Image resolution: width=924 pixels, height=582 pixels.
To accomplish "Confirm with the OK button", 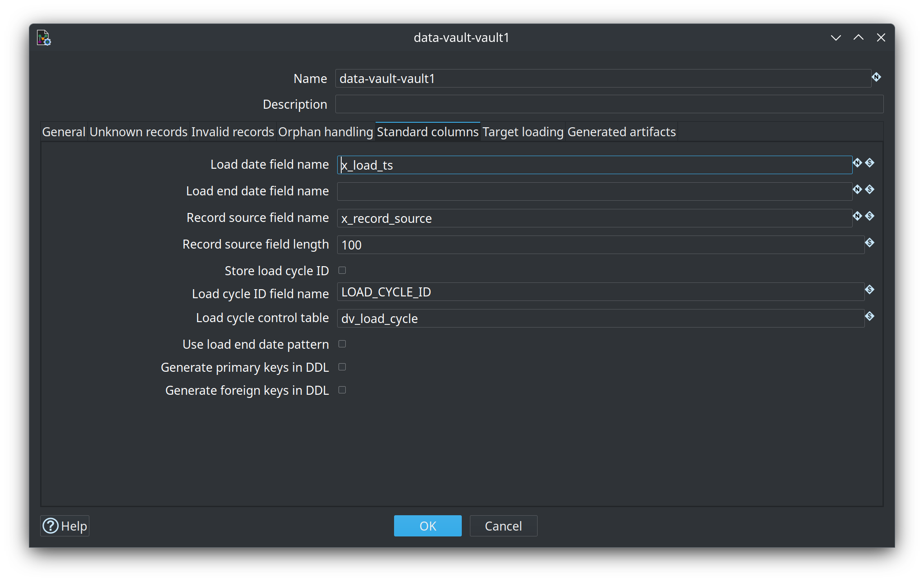I will (427, 526).
